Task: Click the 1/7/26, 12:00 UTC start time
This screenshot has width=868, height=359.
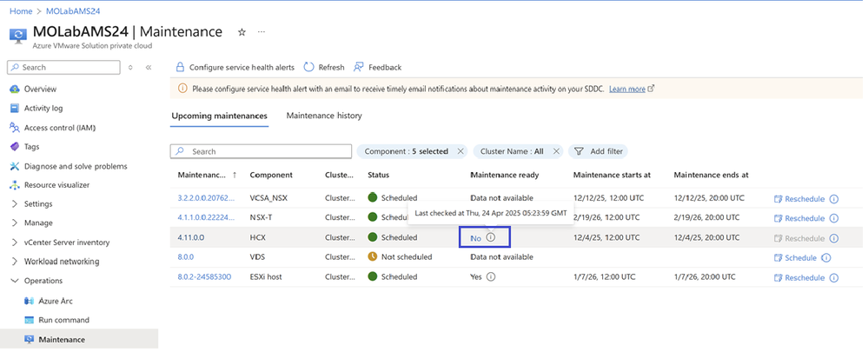Action: (x=605, y=277)
